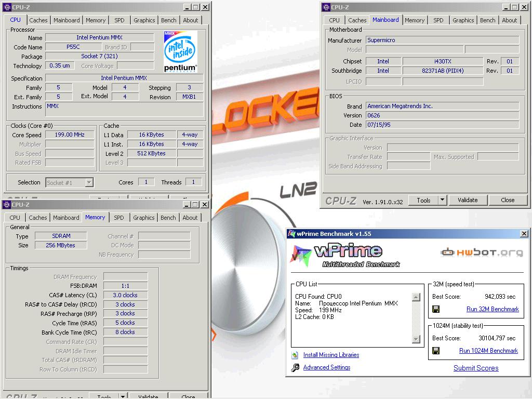
Task: Switch to Mainboard tab in CPU window
Action: coord(66,20)
